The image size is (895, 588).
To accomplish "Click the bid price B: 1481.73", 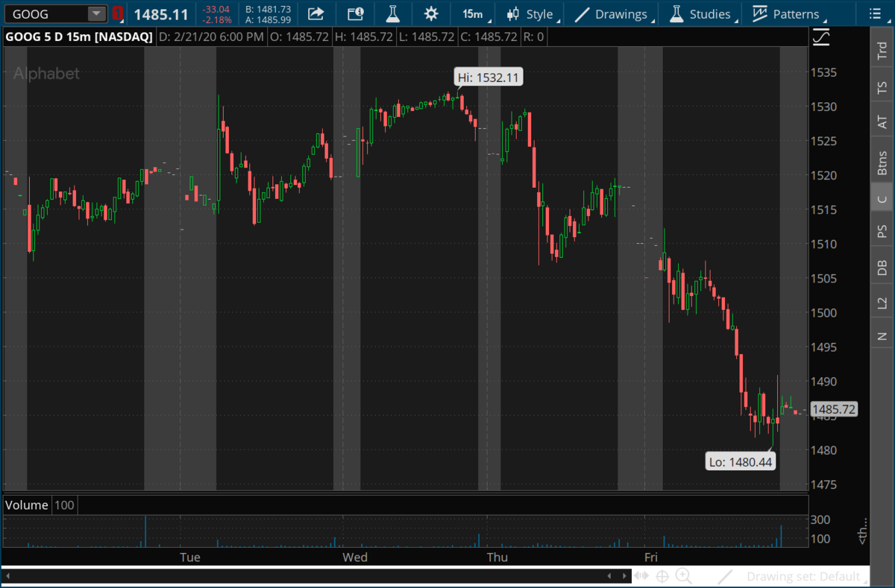I will 268,9.
